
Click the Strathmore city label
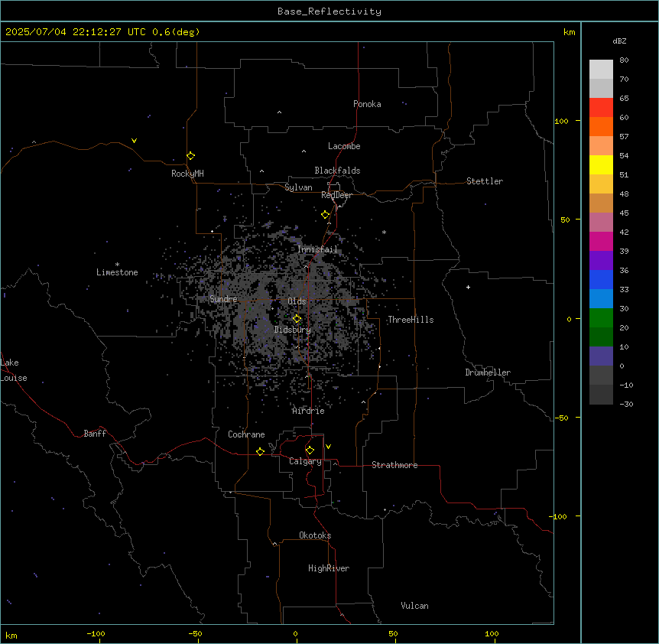point(394,465)
